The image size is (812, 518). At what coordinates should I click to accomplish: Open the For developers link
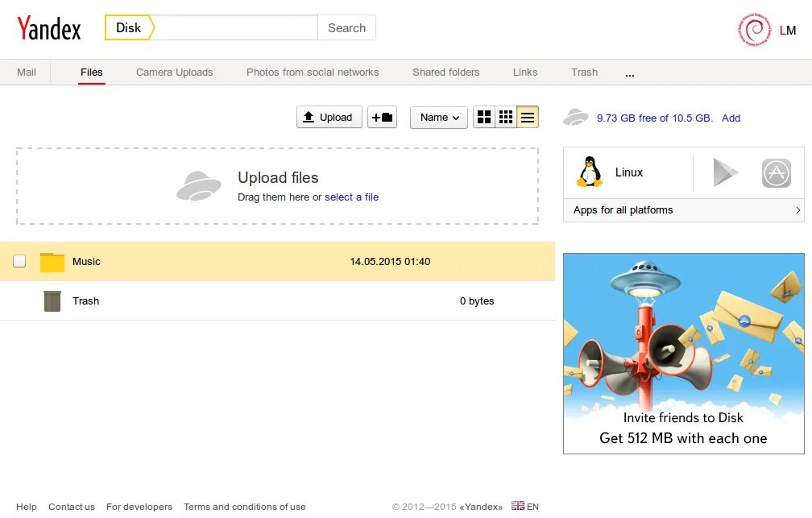coord(139,507)
